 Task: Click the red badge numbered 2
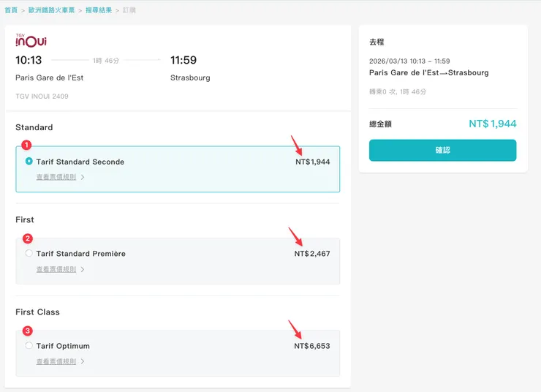point(28,238)
